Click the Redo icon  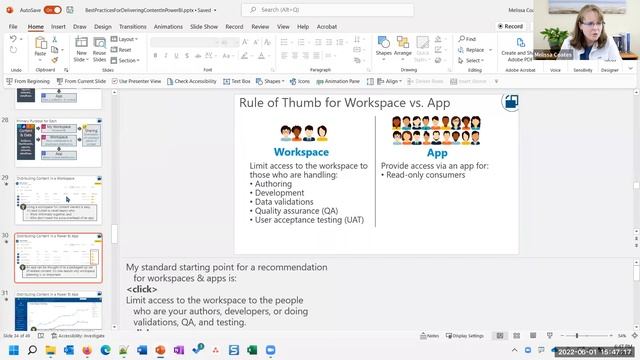pyautogui.click(x=13, y=50)
